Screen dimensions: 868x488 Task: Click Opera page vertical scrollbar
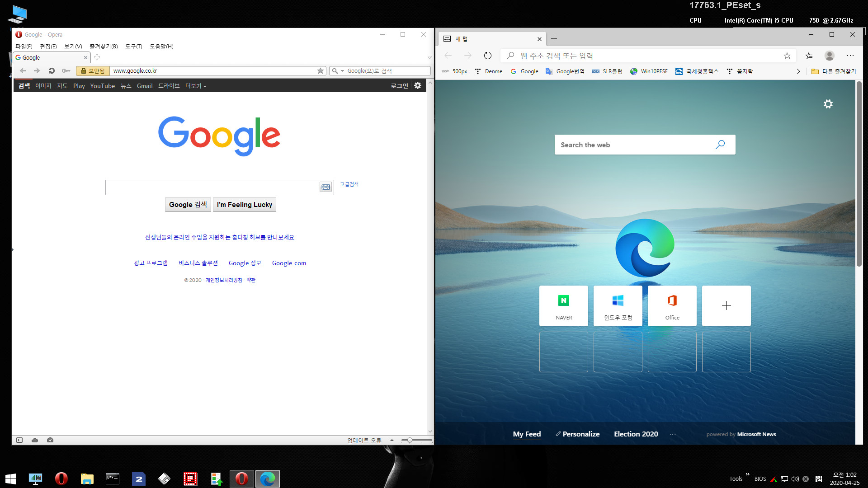[x=430, y=258]
